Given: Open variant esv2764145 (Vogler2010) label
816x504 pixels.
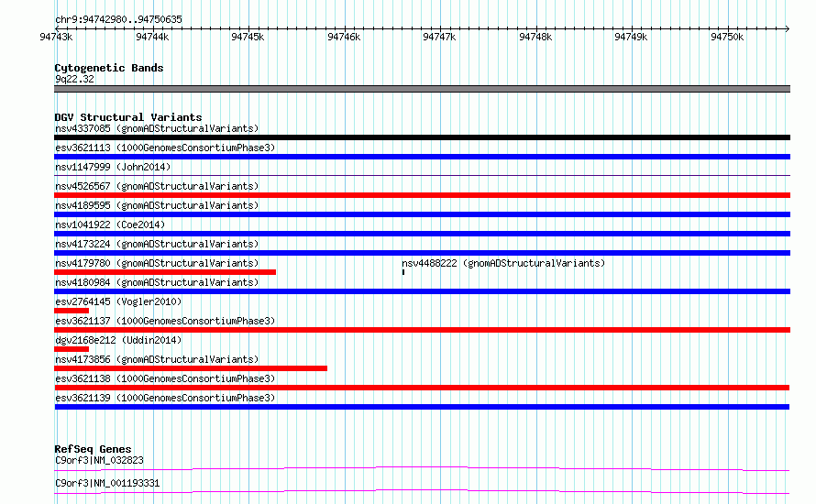Looking at the screenshot, I should 118,301.
